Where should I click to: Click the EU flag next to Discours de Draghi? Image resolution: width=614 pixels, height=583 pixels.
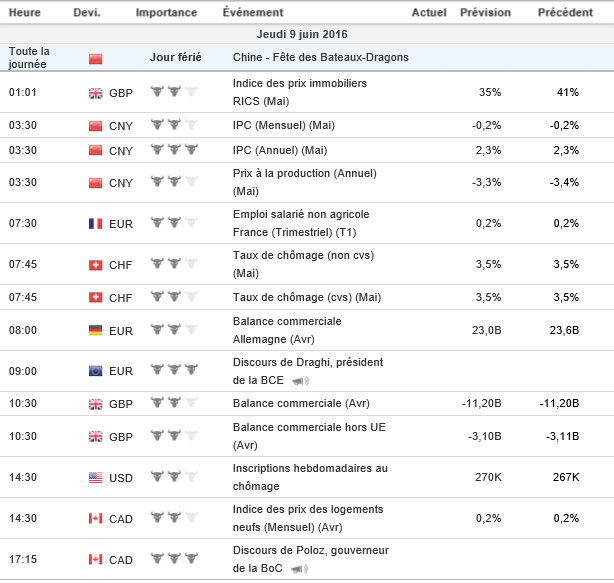(96, 371)
